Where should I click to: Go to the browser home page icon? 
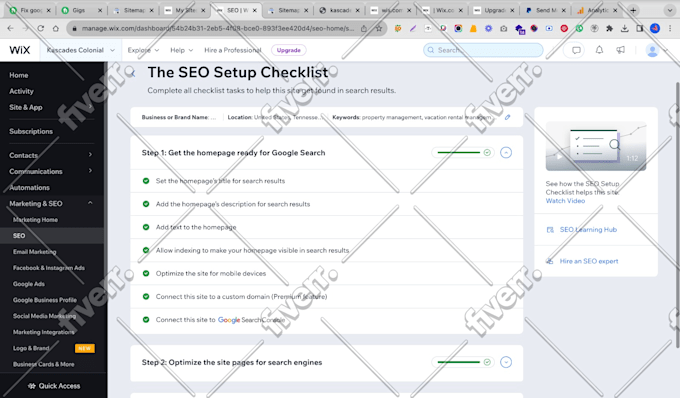(x=56, y=28)
